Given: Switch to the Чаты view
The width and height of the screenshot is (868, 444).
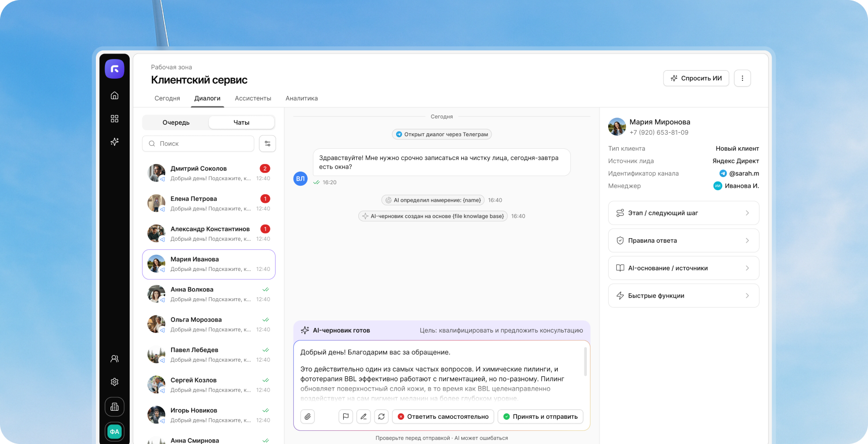Looking at the screenshot, I should [x=241, y=123].
